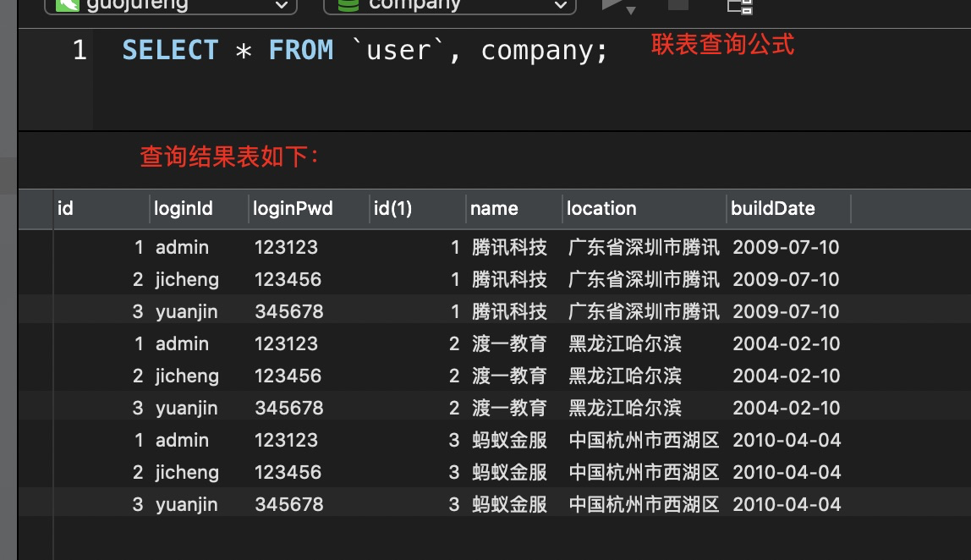
Task: Select yuanjin cell in the 蚂蚁金服 row
Action: (186, 506)
